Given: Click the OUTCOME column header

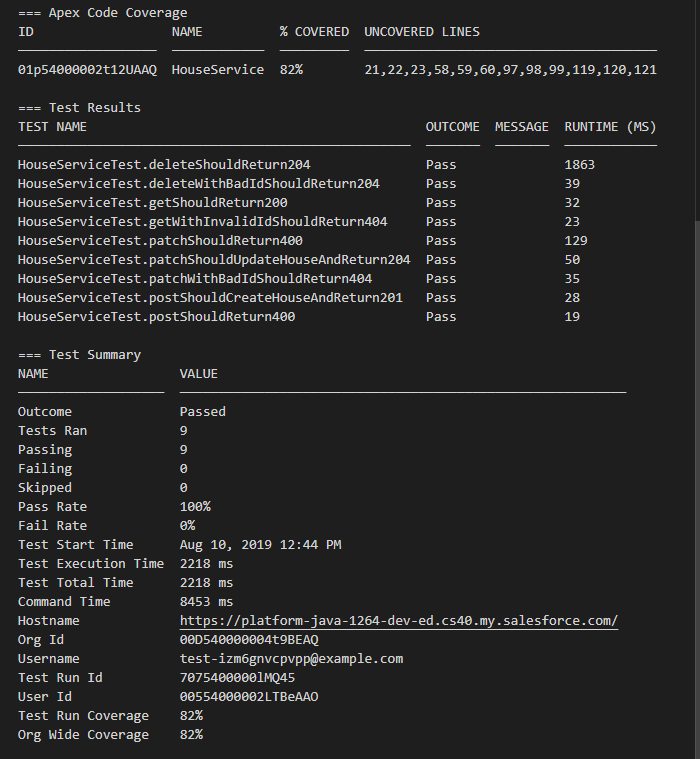Looking at the screenshot, I should (x=452, y=127).
